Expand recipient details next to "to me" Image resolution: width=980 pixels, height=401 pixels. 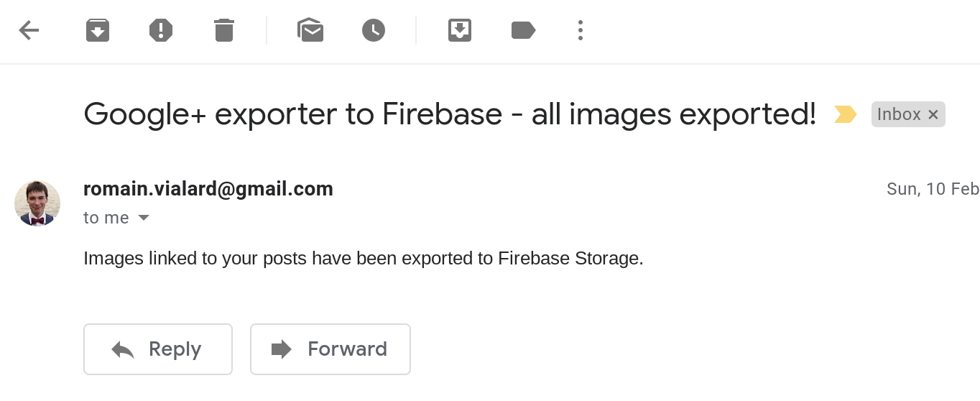point(144,218)
